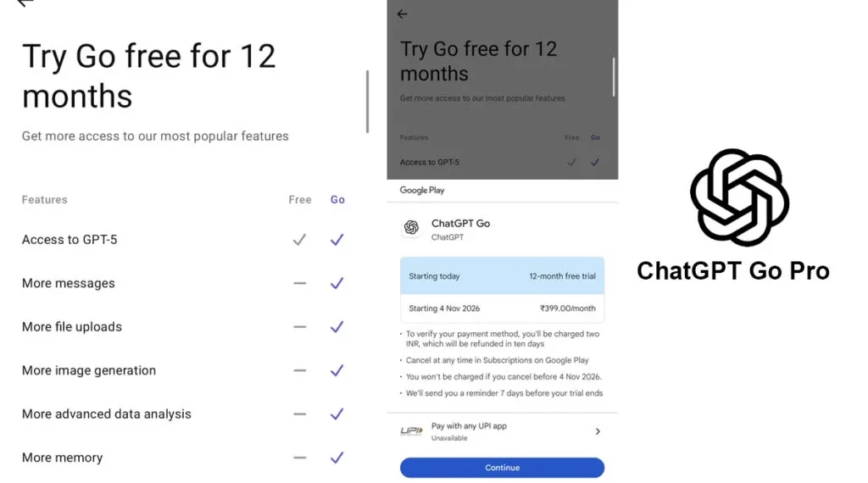Open the Starting 4 Nov 2026 price row
868x483 pixels.
(x=502, y=308)
